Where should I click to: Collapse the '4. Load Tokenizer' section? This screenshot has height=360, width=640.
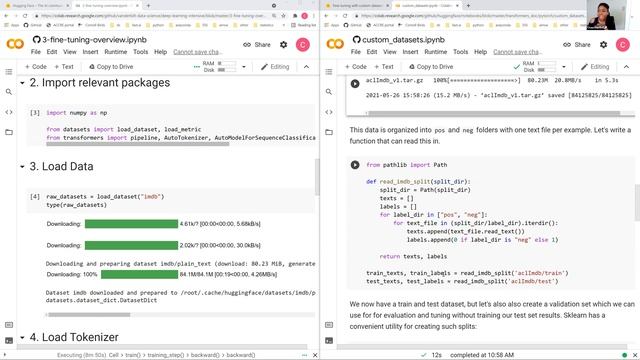tap(22, 338)
